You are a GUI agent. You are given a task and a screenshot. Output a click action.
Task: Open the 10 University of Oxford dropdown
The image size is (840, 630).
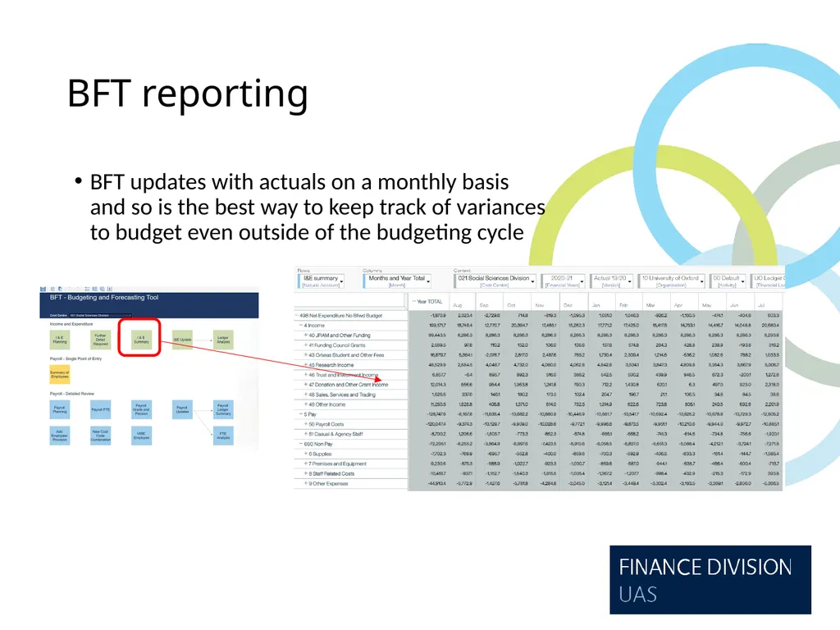(x=672, y=281)
